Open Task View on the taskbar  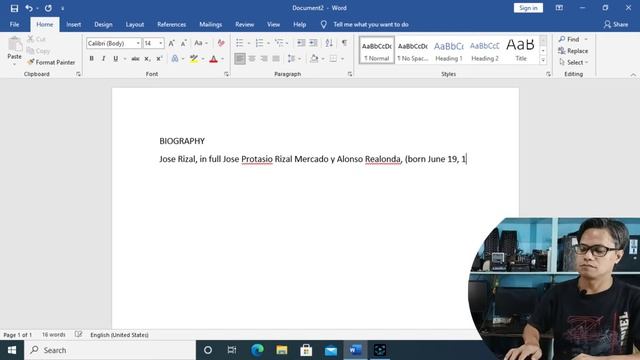click(x=232, y=350)
